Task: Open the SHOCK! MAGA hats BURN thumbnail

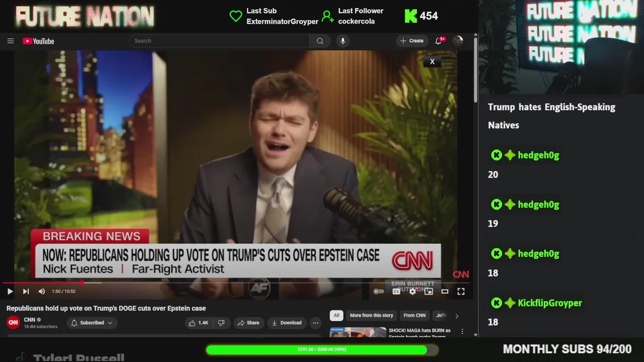Action: pos(358,332)
